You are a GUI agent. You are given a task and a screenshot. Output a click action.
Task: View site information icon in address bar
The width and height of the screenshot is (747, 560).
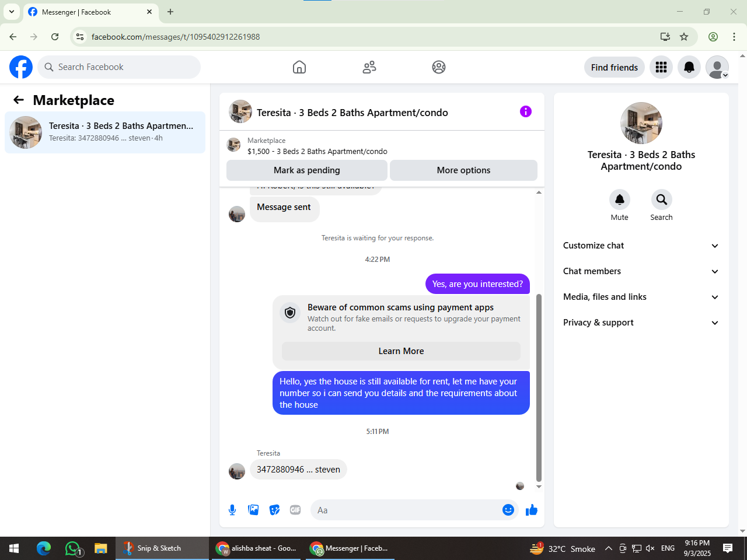click(80, 37)
